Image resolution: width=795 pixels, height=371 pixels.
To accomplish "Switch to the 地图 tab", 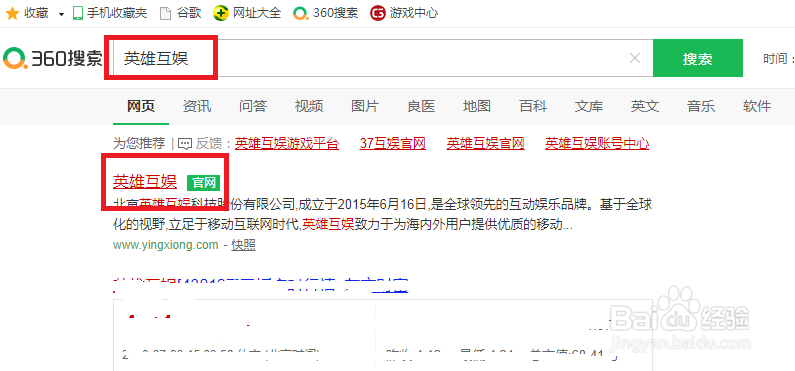I will [x=477, y=106].
